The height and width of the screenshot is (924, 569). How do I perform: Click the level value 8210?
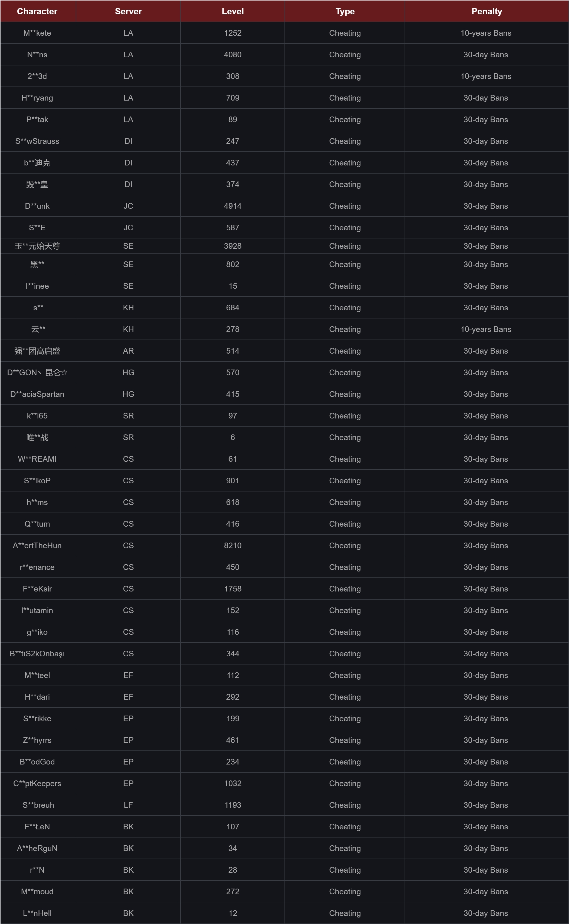(233, 545)
